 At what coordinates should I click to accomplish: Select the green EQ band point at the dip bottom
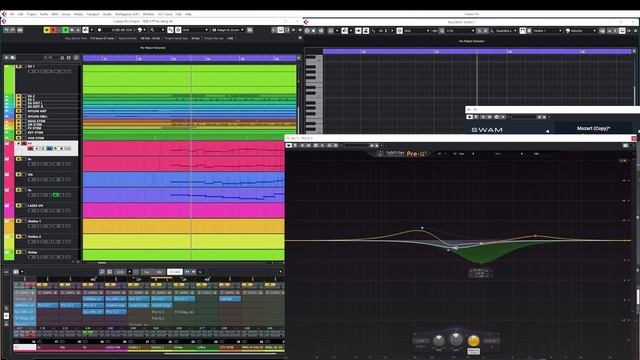pyautogui.click(x=481, y=262)
